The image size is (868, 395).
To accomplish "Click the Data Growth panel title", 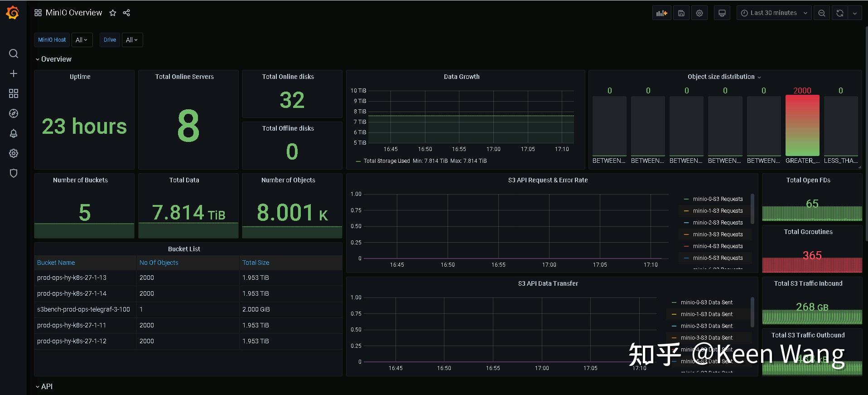I will point(462,77).
